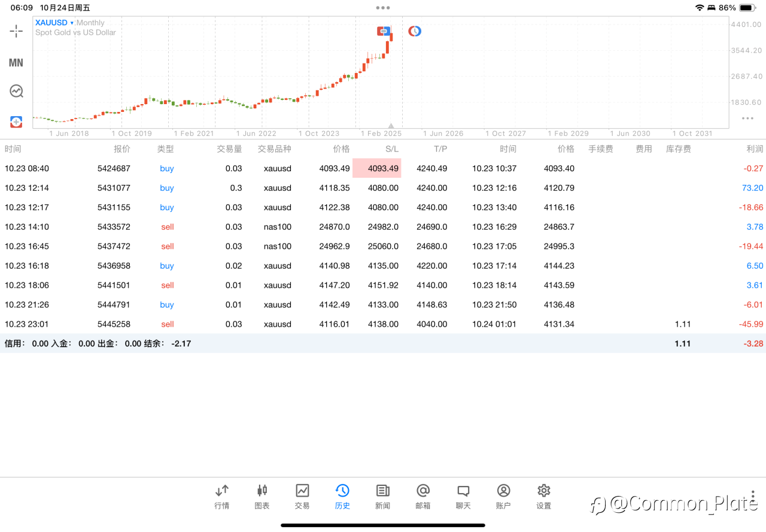Tap the S/L value 4151.92
The height and width of the screenshot is (532, 766).
point(383,285)
